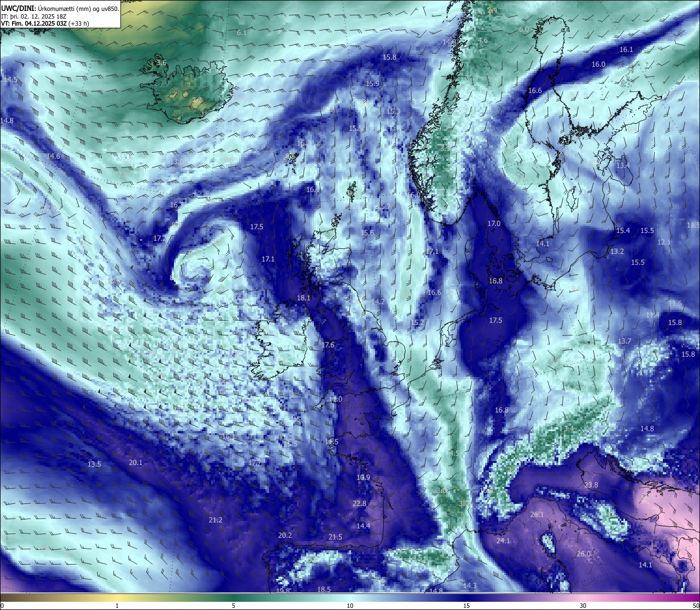Click the 15.4 value on the map

[x=623, y=231]
